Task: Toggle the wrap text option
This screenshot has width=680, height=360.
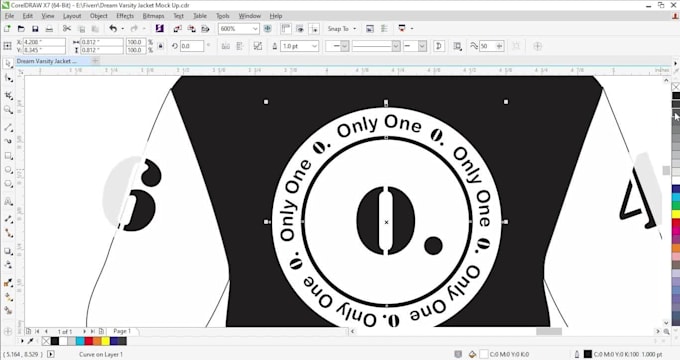Action: [x=457, y=46]
